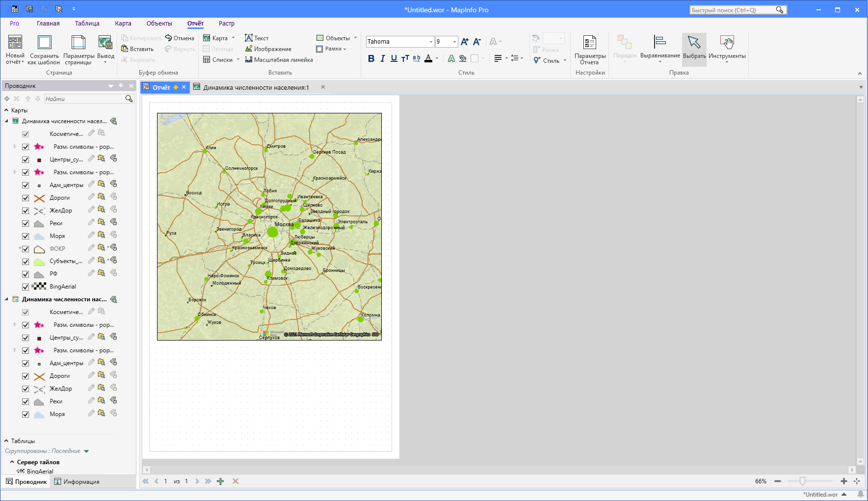Switch to the Карта ribbon tab
The width and height of the screenshot is (868, 501).
tap(123, 24)
